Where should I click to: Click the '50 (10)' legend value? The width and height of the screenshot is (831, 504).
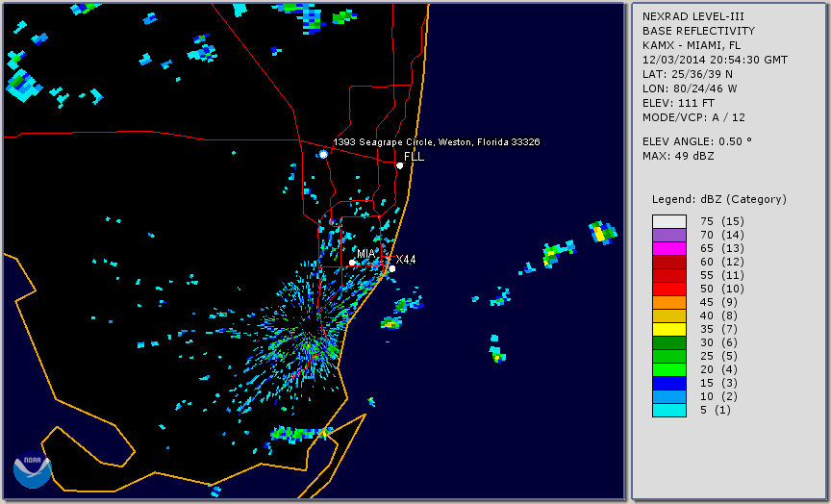point(721,289)
